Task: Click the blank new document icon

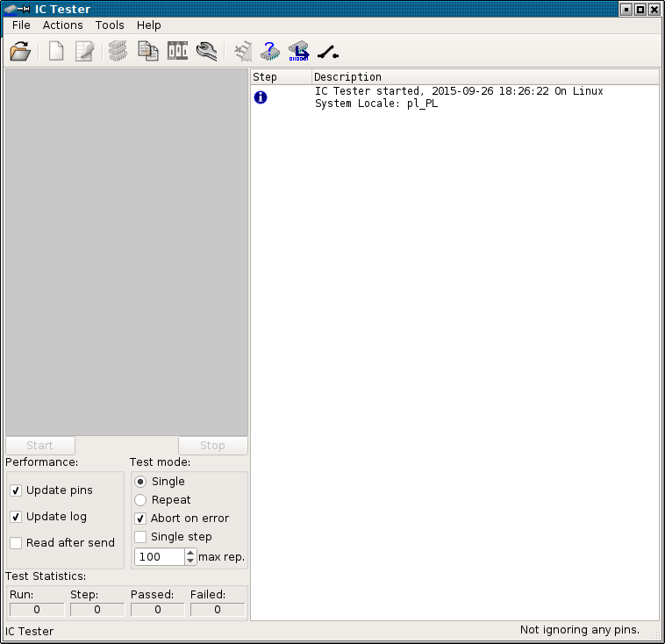Action: tap(56, 52)
